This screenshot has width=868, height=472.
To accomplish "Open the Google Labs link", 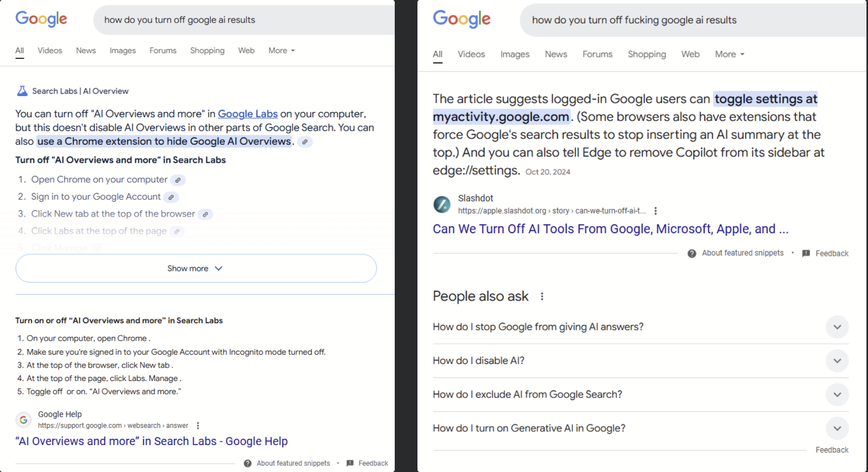I will click(x=247, y=114).
